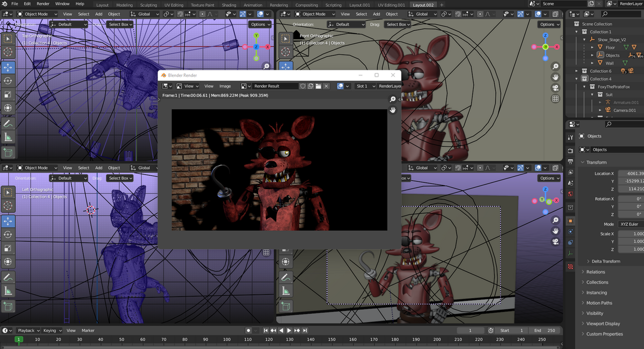Pick the Add Cube tool in Top Orthographic viewport

tap(8, 152)
